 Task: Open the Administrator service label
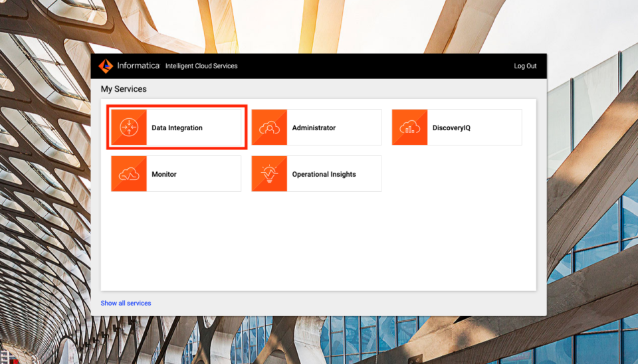(x=314, y=128)
